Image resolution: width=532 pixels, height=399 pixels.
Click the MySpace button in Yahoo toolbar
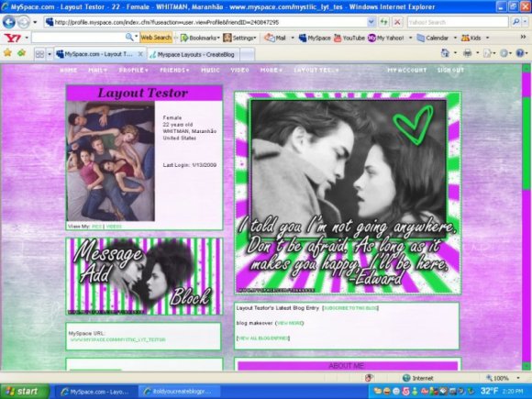(315, 38)
